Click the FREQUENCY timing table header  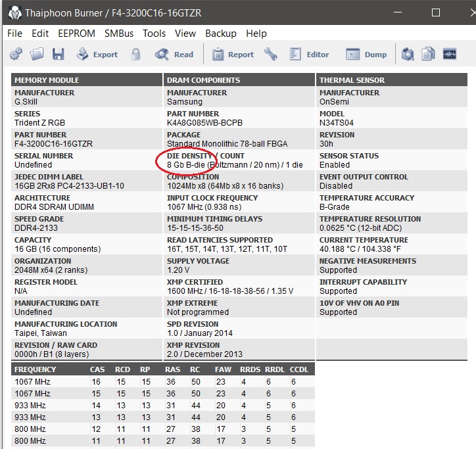36,369
